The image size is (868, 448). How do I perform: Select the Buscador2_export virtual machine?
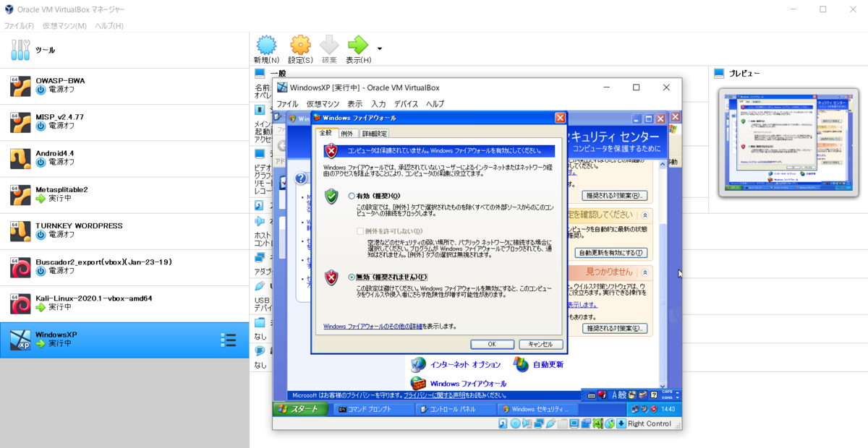124,267
